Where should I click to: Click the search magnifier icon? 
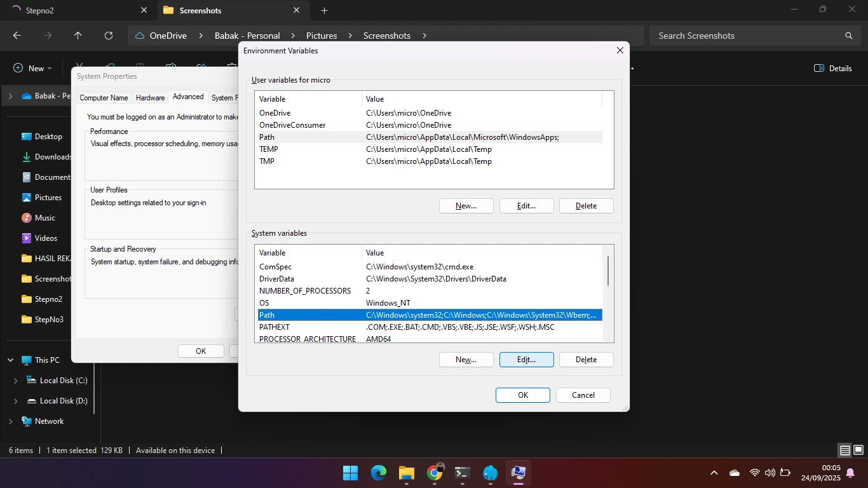848,36
